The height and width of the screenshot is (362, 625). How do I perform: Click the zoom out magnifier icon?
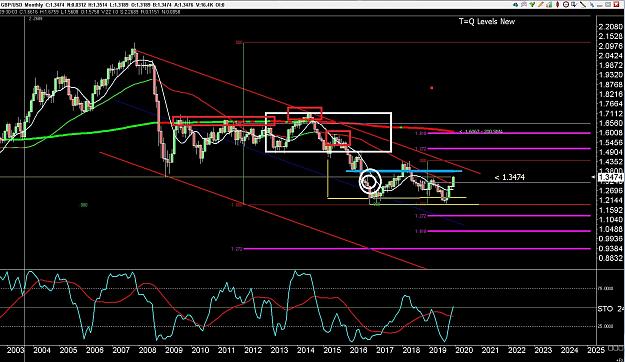tap(566, 5)
